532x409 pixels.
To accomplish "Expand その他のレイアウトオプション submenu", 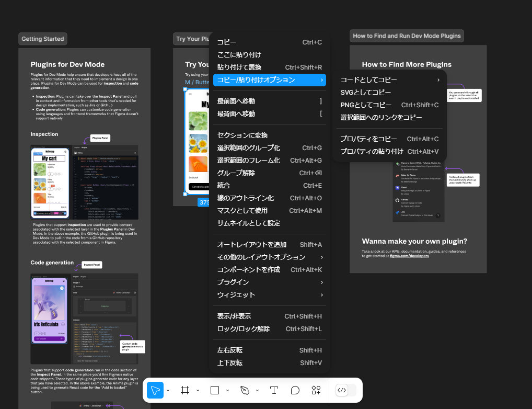I will pyautogui.click(x=269, y=257).
